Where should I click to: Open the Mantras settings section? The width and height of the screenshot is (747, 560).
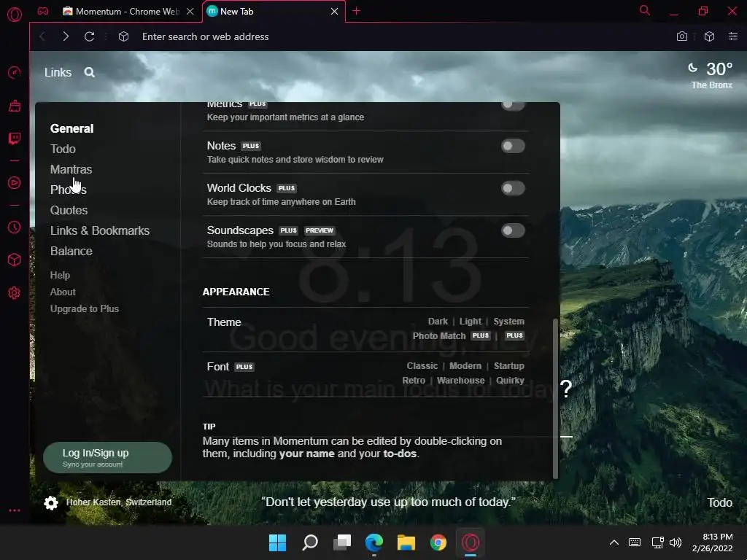(x=71, y=169)
